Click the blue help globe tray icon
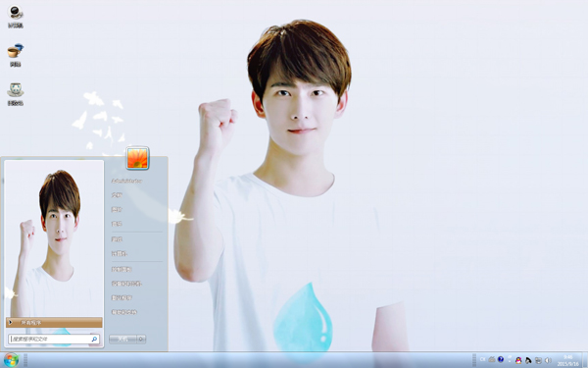 click(x=501, y=360)
